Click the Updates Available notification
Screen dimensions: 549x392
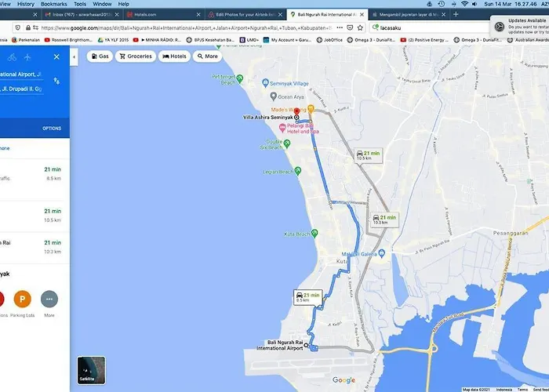point(520,27)
